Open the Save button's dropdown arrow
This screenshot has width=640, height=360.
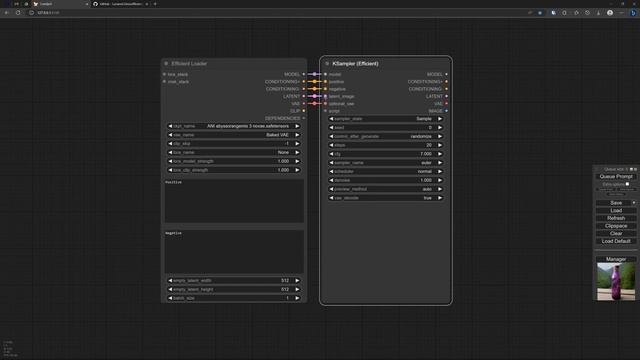point(634,203)
